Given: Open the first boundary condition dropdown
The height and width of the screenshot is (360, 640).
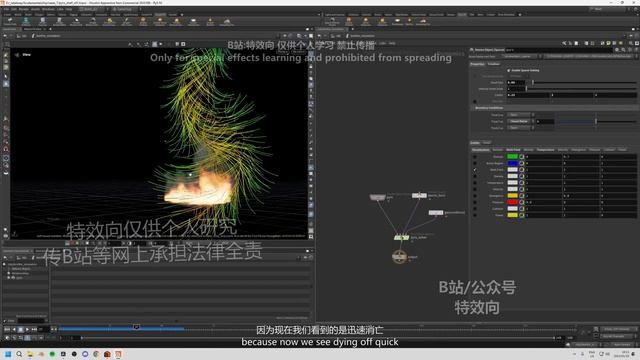Looking at the screenshot, I should 519,115.
